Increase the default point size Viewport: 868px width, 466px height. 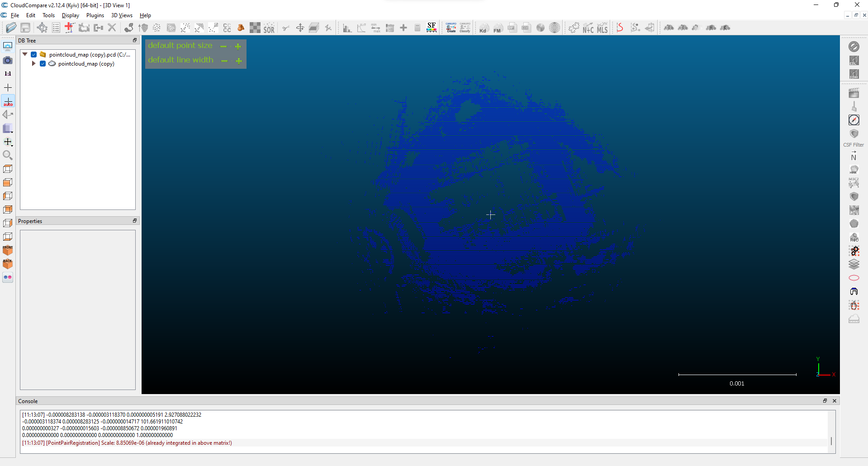click(x=238, y=46)
